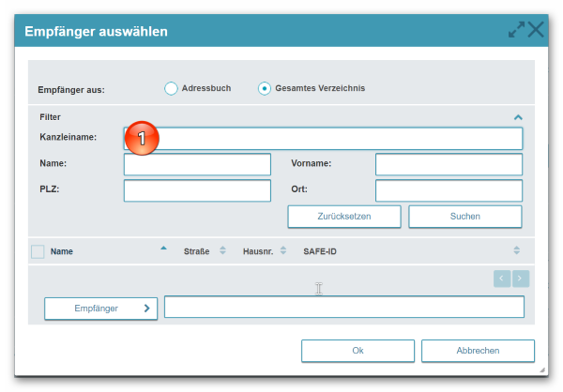563x392 pixels.
Task: Cancel with the Abbrechen button
Action: click(478, 351)
